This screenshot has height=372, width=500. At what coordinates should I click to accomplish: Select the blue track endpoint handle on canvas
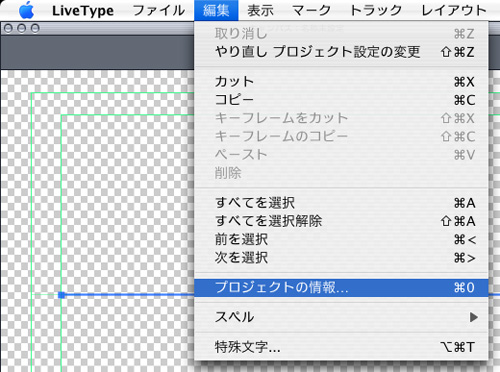(61, 295)
